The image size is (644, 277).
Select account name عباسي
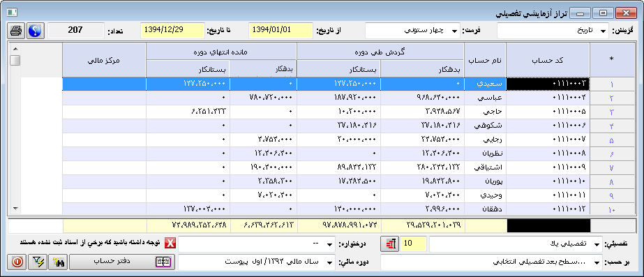point(485,98)
